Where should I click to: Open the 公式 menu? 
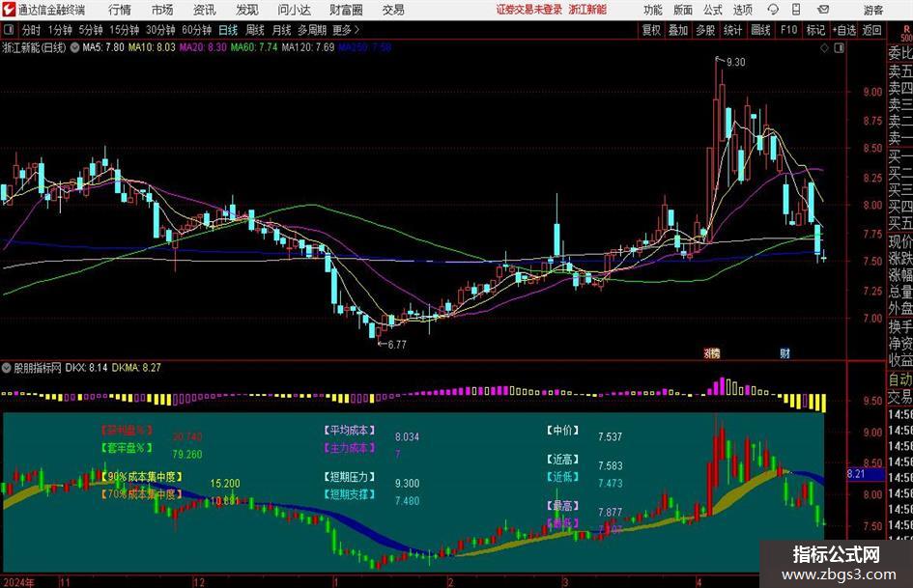[713, 10]
